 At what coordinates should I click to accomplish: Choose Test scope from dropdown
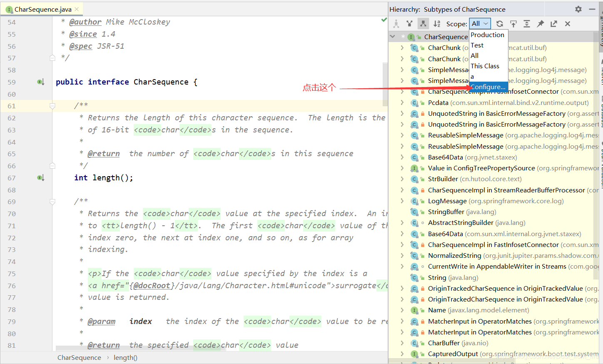pos(488,45)
